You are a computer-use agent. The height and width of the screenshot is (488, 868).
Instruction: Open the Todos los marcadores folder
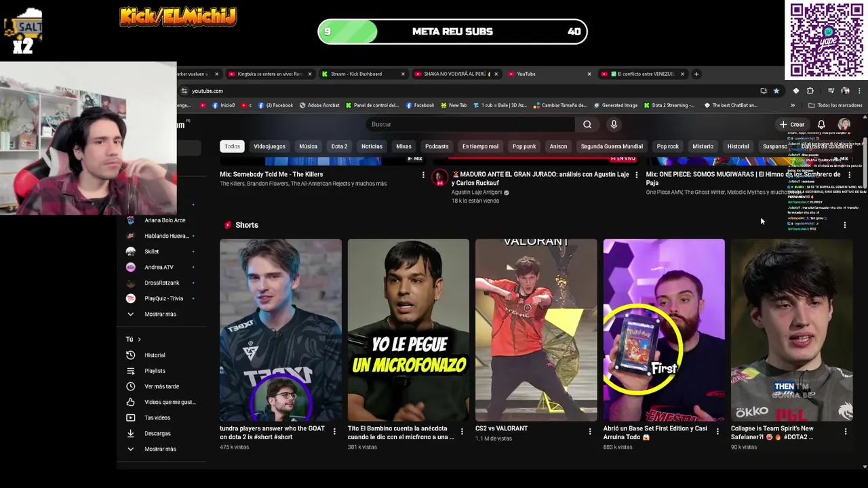(835, 106)
